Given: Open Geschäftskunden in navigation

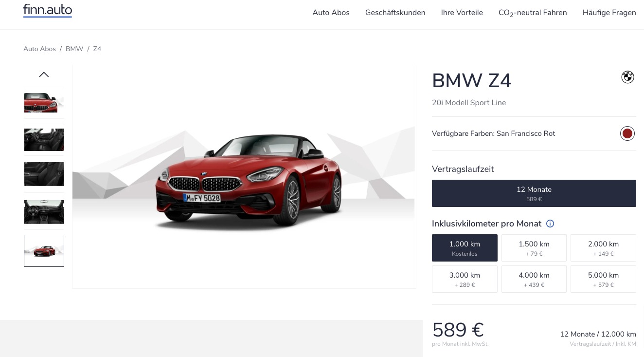Looking at the screenshot, I should 395,13.
